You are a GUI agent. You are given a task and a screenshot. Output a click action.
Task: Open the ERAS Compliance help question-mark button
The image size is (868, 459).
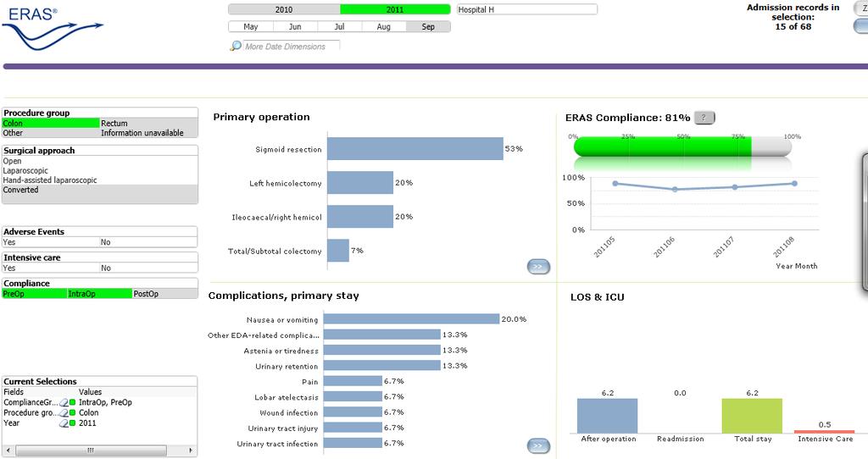coord(704,118)
